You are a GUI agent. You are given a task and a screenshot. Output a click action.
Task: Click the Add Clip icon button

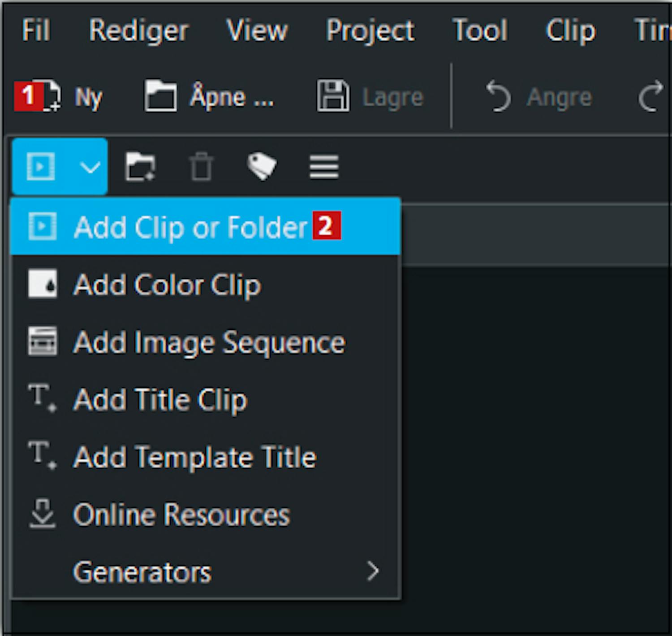coord(41,167)
